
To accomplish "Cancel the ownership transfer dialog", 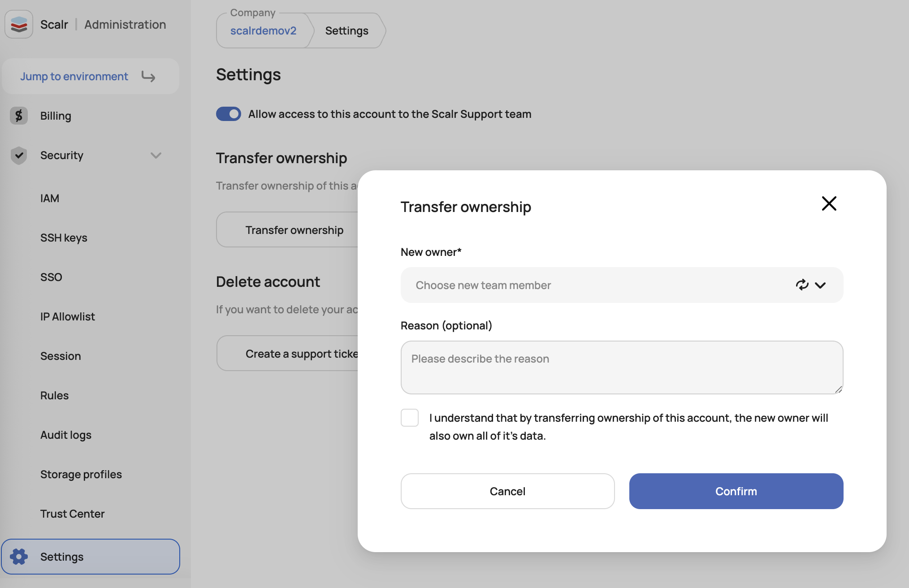I will tap(507, 491).
